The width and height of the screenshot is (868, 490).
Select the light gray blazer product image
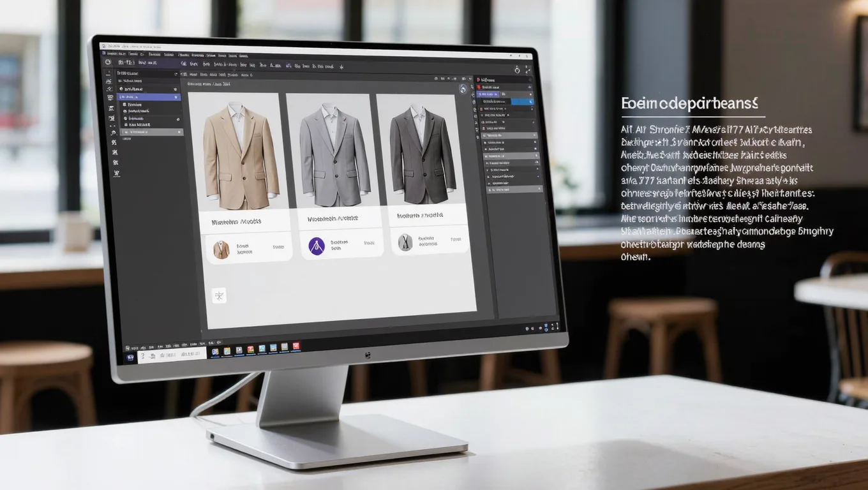coord(334,151)
